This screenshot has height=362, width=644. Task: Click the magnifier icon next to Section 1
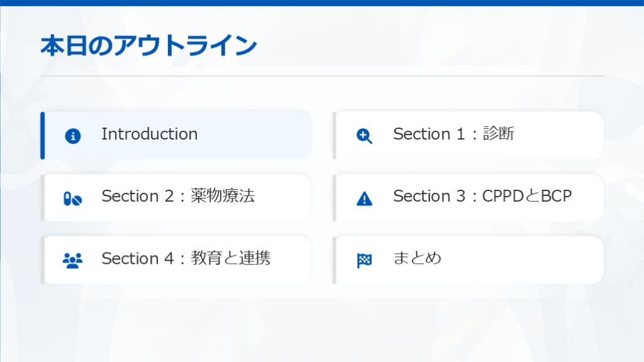(364, 136)
